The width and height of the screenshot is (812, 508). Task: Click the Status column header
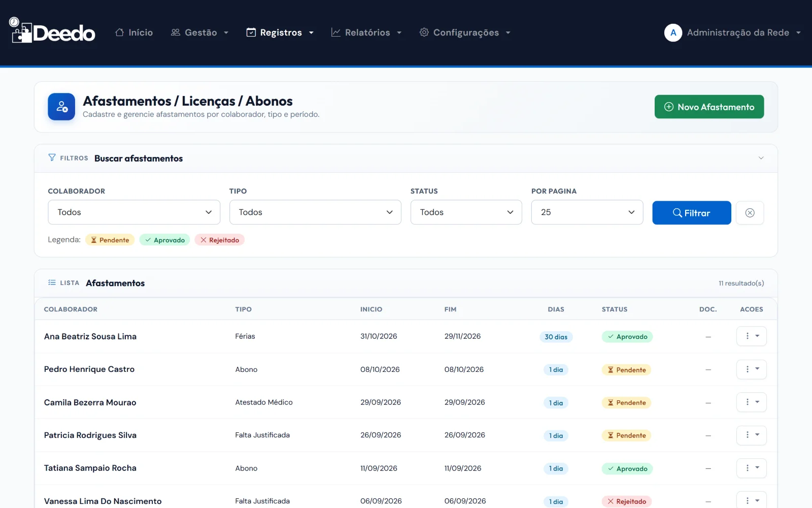pos(615,309)
